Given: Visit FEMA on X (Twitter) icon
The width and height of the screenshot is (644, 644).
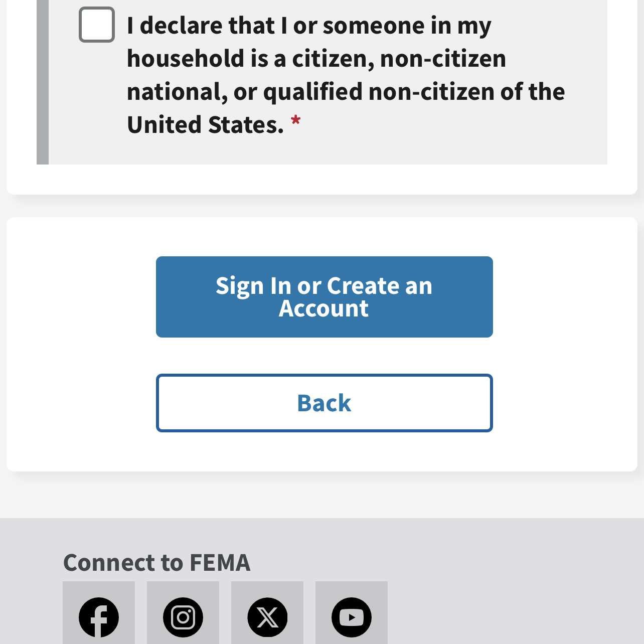Looking at the screenshot, I should click(267, 617).
